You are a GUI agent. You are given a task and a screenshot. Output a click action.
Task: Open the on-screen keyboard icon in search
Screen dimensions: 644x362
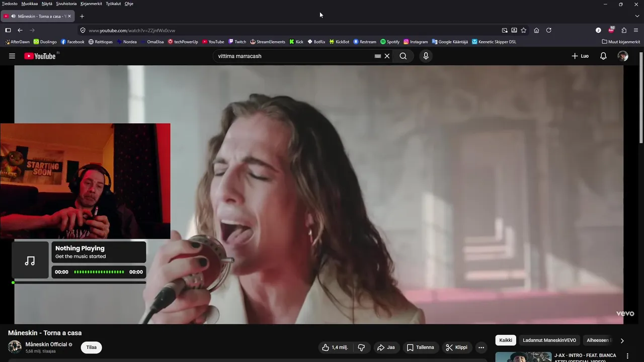(378, 56)
